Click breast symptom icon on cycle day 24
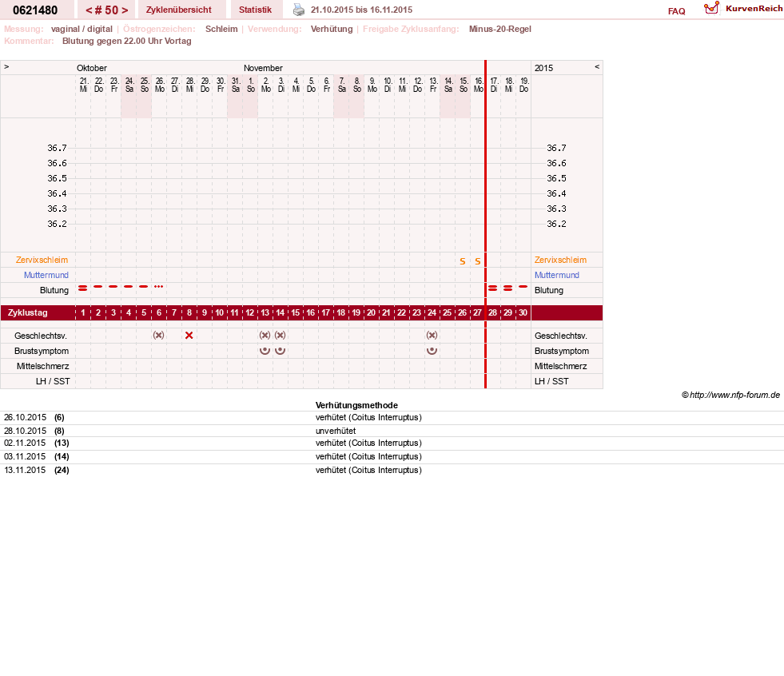 pos(432,351)
